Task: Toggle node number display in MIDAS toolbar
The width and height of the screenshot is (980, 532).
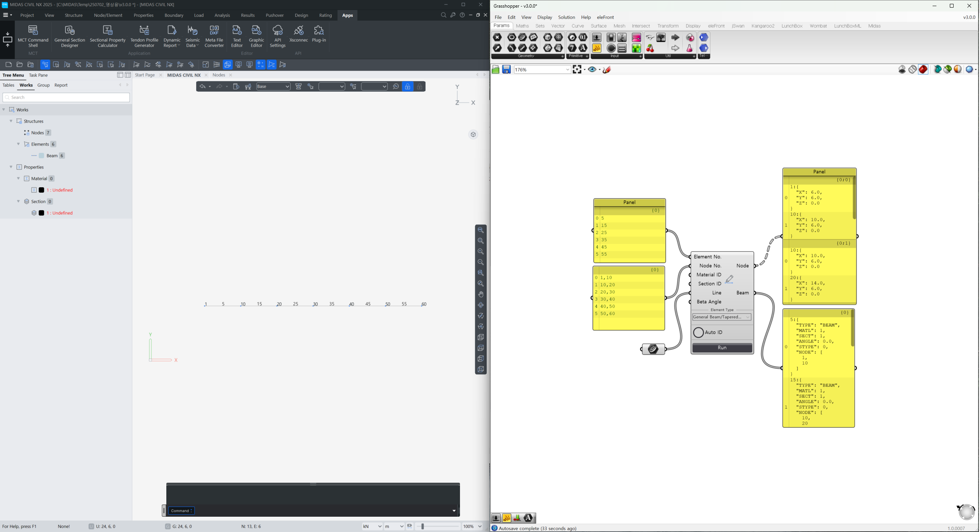Action: pyautogui.click(x=260, y=65)
